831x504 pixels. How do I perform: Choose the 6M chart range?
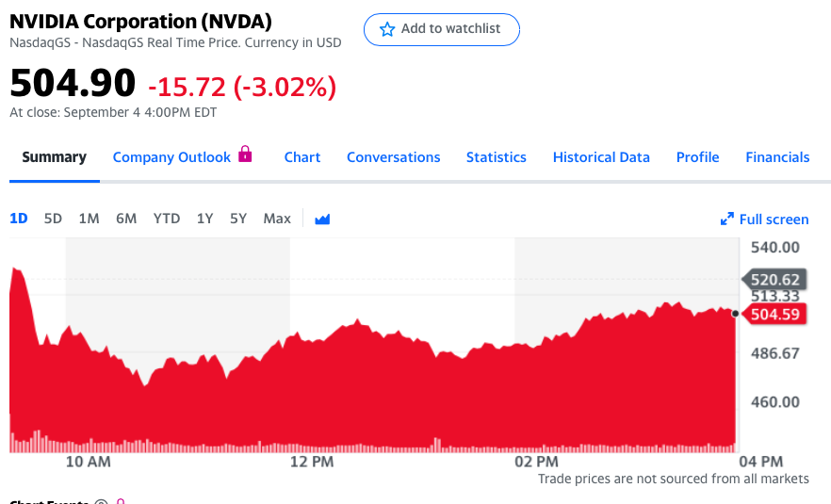pyautogui.click(x=126, y=219)
